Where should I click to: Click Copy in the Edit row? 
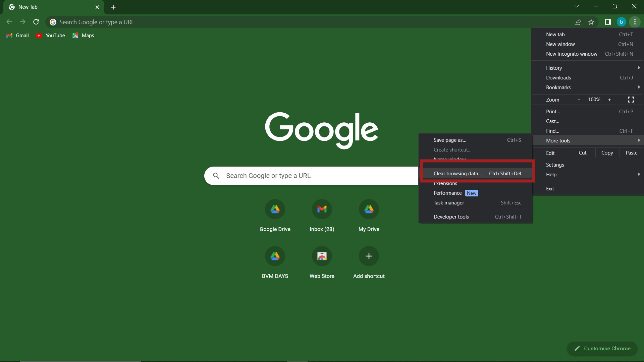tap(607, 153)
